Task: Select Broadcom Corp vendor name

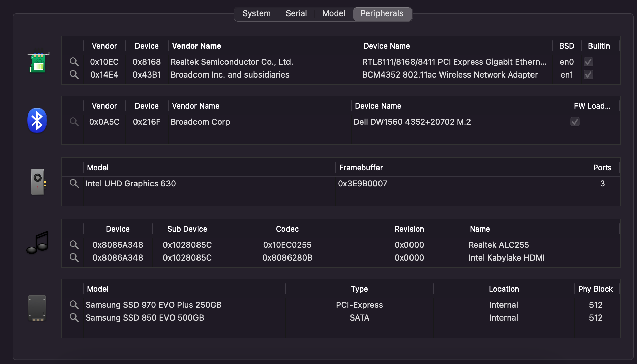Action: [x=200, y=122]
